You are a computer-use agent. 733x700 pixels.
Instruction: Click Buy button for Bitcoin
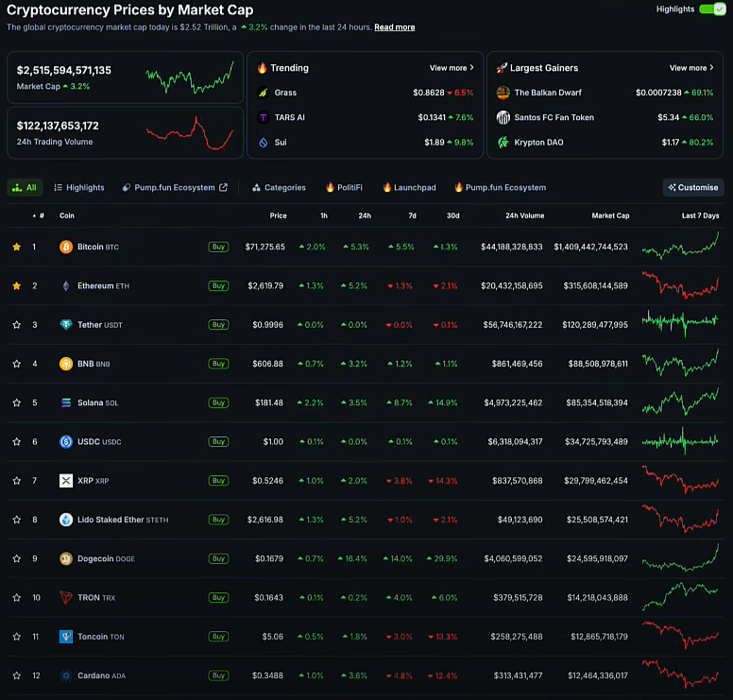[x=218, y=247]
